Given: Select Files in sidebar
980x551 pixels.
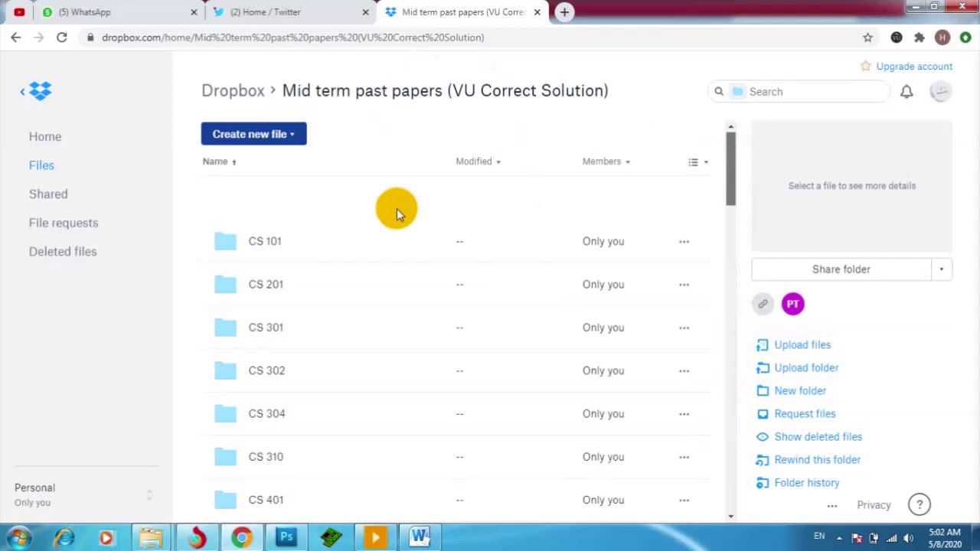Looking at the screenshot, I should 41,165.
